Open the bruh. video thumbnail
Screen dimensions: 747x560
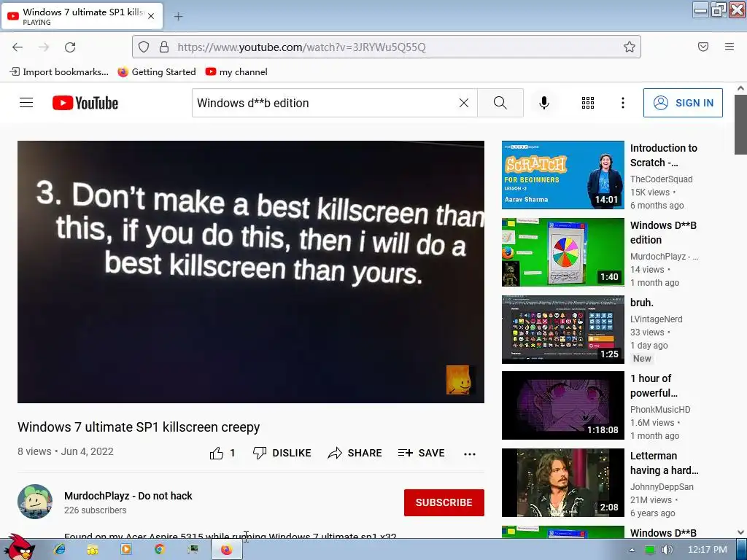(x=562, y=330)
